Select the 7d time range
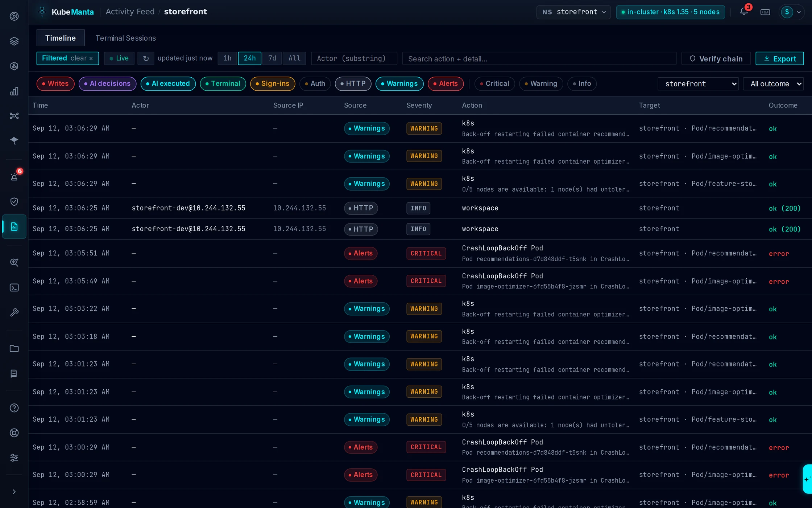The width and height of the screenshot is (812, 508). [x=272, y=58]
